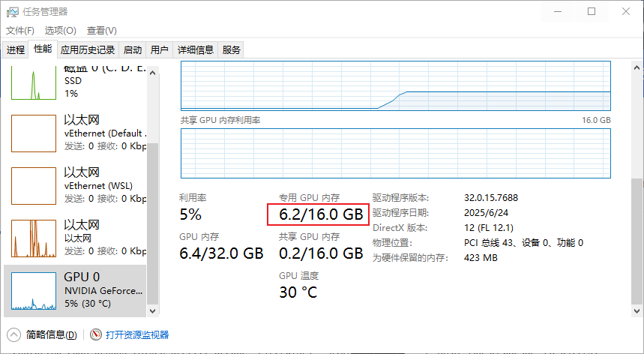This screenshot has height=354, width=644.
Task: Switch to the 服务 tab
Action: 232,50
